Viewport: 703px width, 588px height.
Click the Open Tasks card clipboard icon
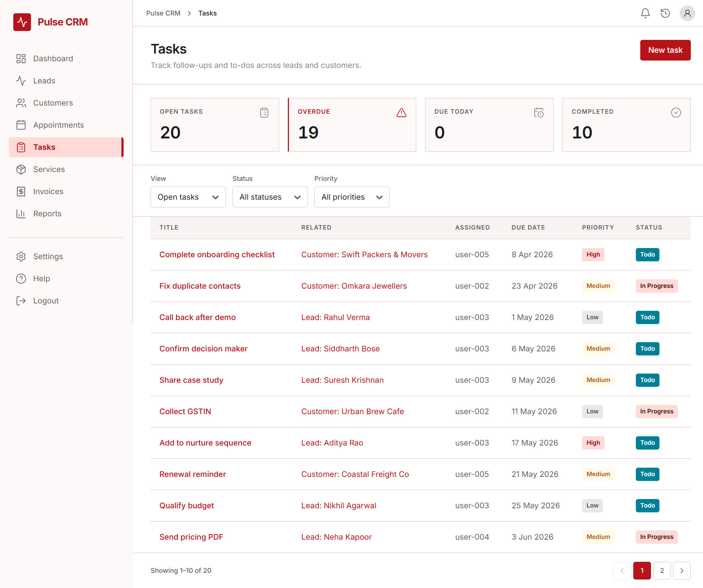[264, 113]
